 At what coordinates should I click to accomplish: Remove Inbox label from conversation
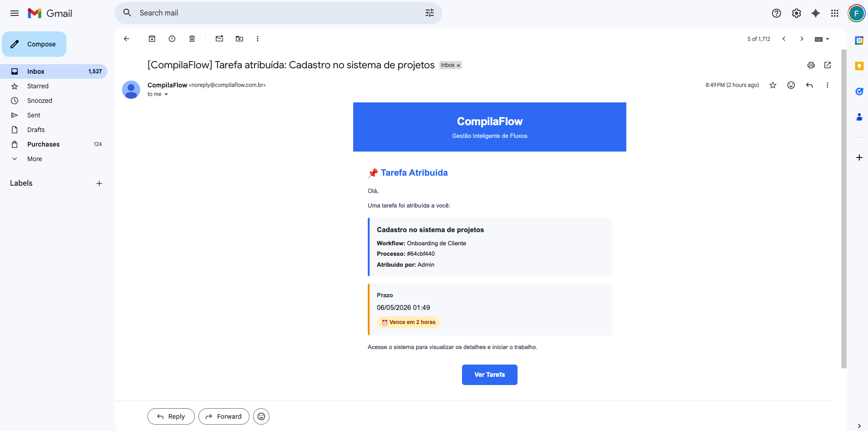click(x=458, y=66)
